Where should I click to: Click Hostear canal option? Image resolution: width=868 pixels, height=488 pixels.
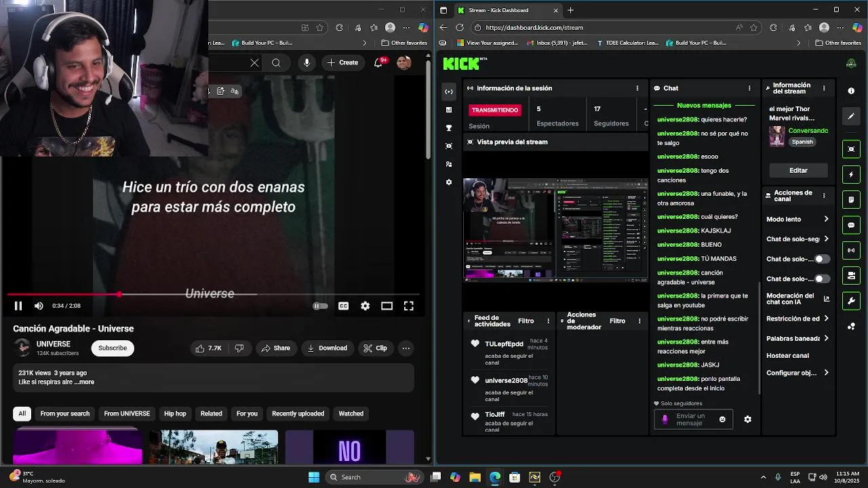pyautogui.click(x=787, y=355)
